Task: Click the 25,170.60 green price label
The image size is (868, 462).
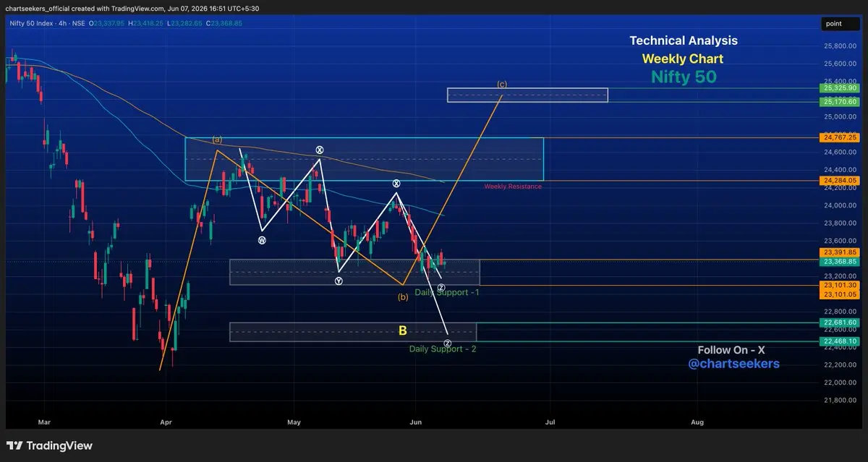Action: click(841, 102)
